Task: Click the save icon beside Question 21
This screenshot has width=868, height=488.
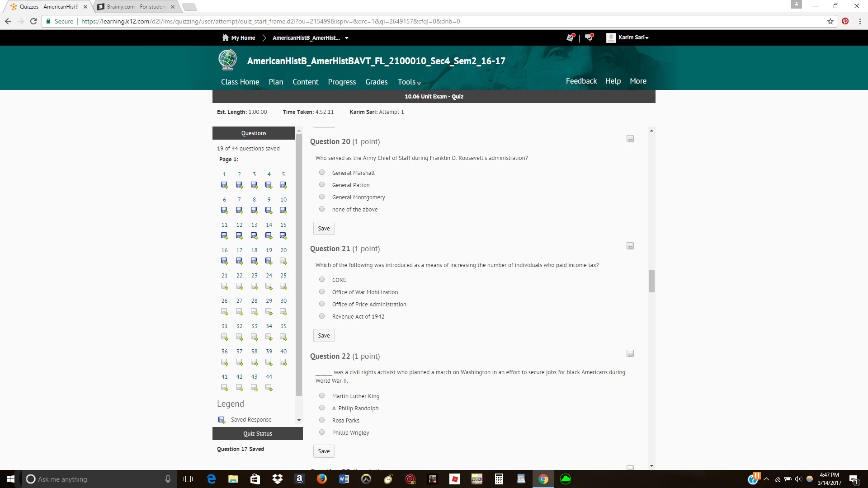Action: pos(630,246)
